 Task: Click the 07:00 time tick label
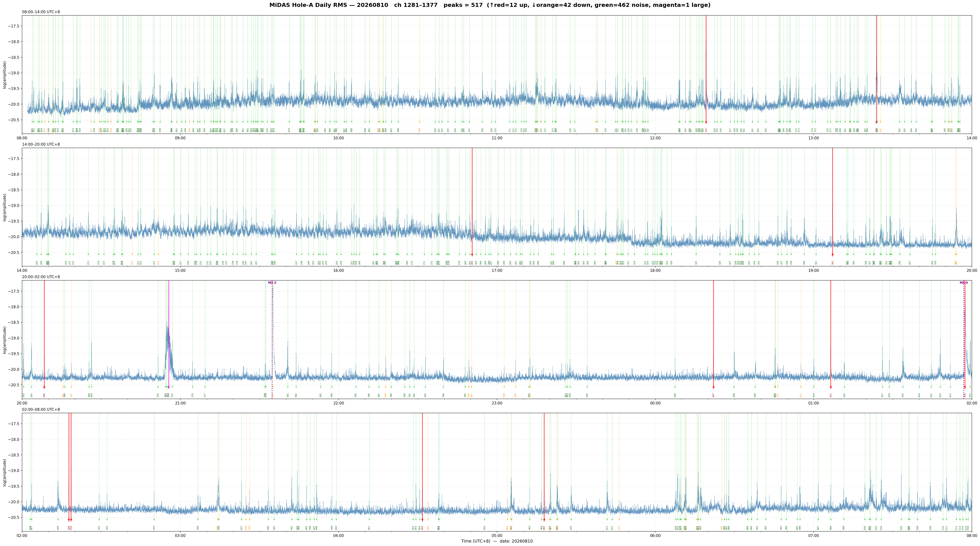click(x=813, y=536)
